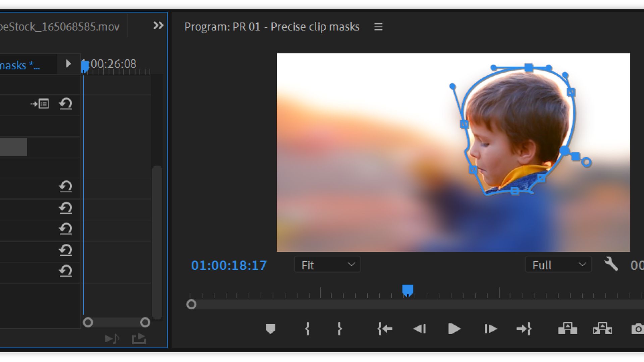This screenshot has height=362, width=644.
Task: Click the Mark Out bracket icon
Action: click(339, 329)
